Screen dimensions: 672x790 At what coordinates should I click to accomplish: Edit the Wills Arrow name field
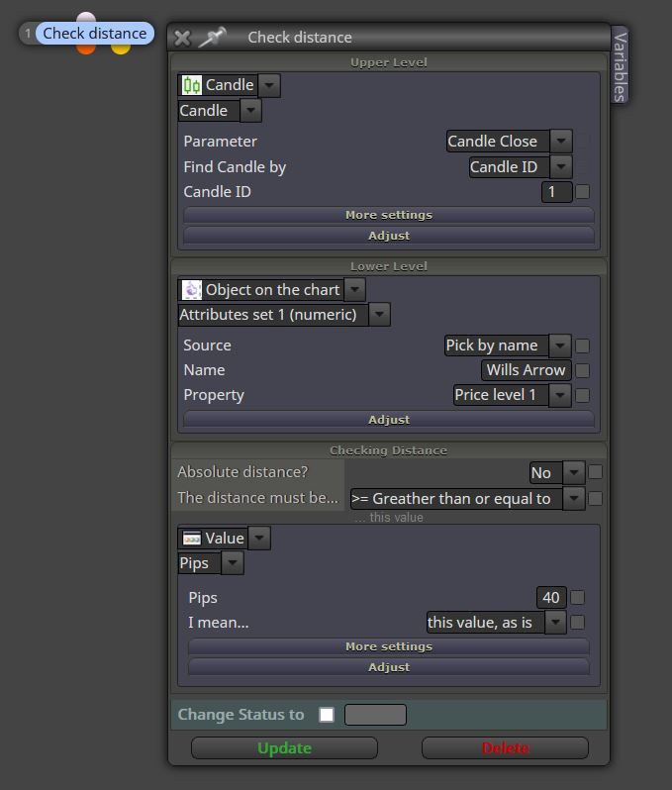(527, 370)
